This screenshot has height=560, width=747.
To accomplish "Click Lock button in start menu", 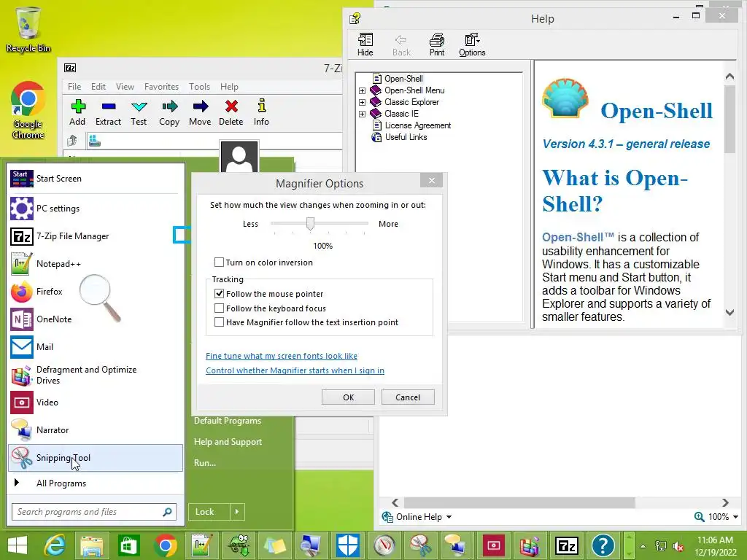I will pos(209,512).
